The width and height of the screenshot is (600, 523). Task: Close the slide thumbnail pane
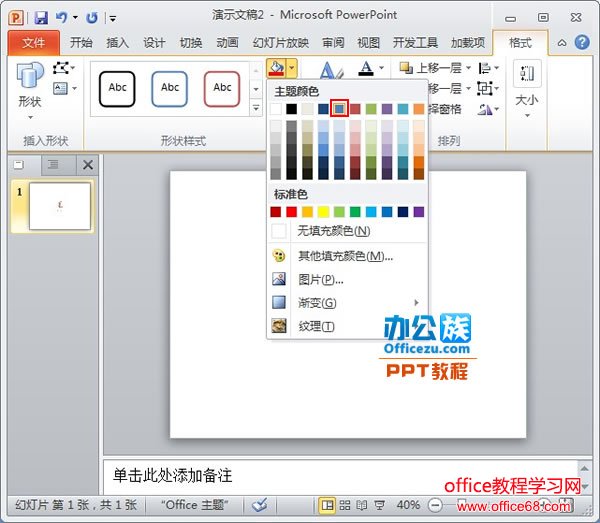point(88,165)
